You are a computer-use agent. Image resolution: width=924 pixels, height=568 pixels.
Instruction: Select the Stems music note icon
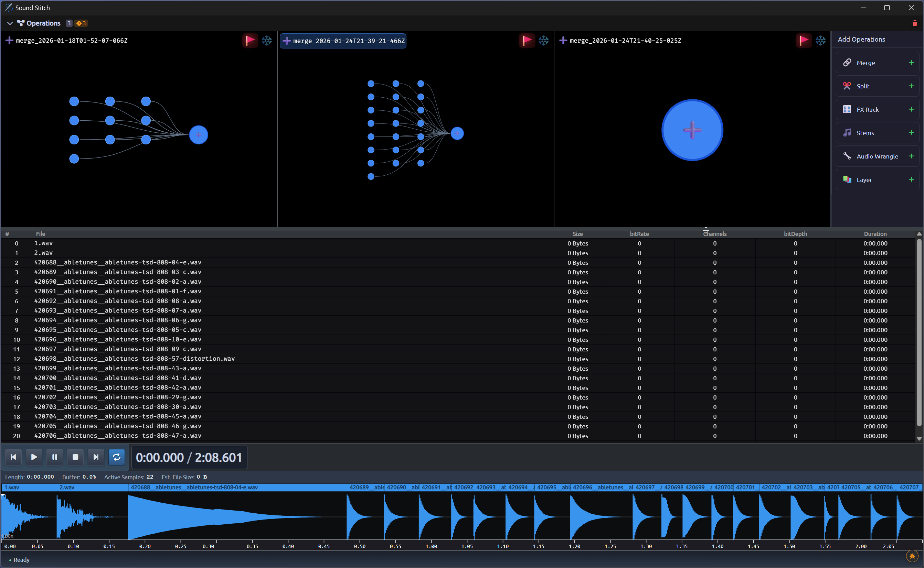pos(847,133)
